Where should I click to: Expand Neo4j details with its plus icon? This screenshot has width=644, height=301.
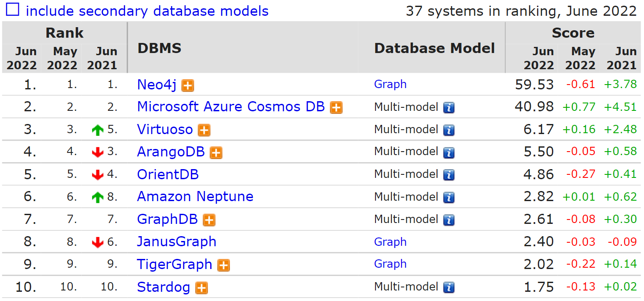coord(187,85)
